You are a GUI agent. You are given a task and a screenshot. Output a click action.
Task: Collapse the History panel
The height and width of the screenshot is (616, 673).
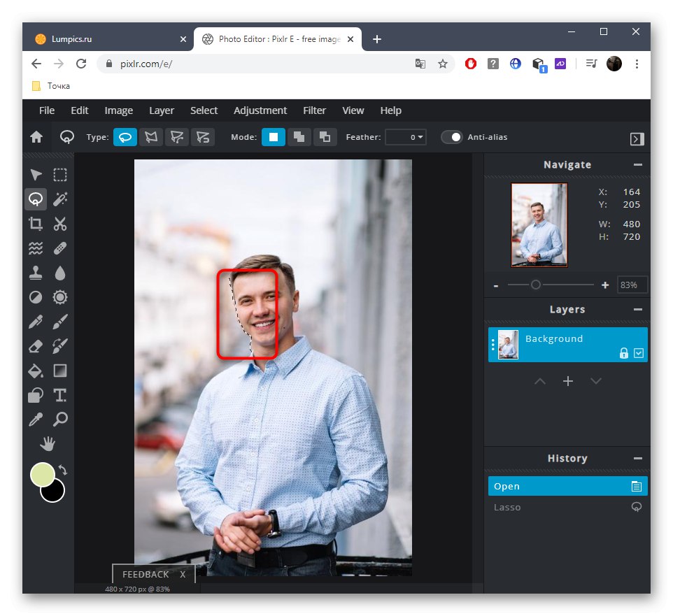(x=637, y=459)
